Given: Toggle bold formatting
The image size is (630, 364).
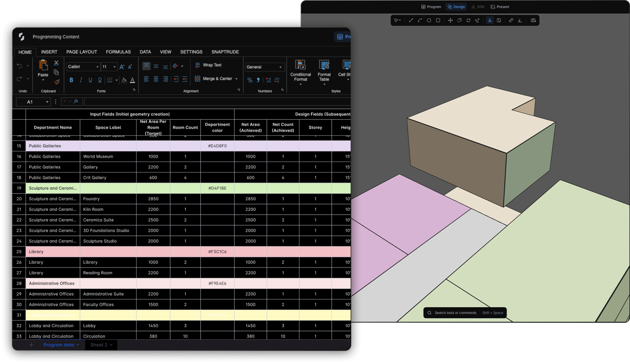Looking at the screenshot, I should click(x=71, y=80).
